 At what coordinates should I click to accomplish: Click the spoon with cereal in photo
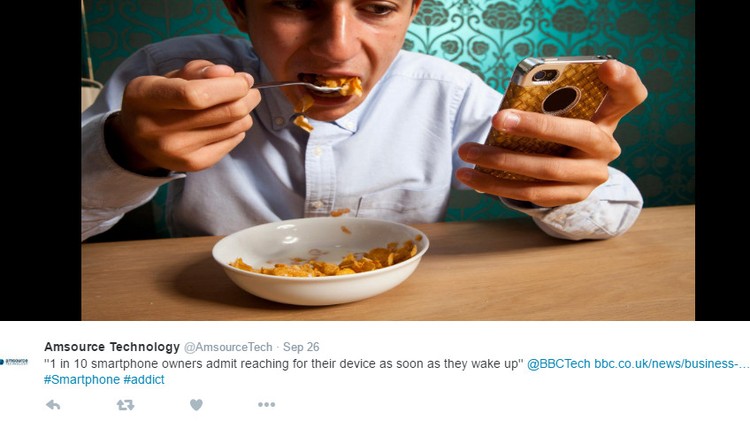[306, 87]
